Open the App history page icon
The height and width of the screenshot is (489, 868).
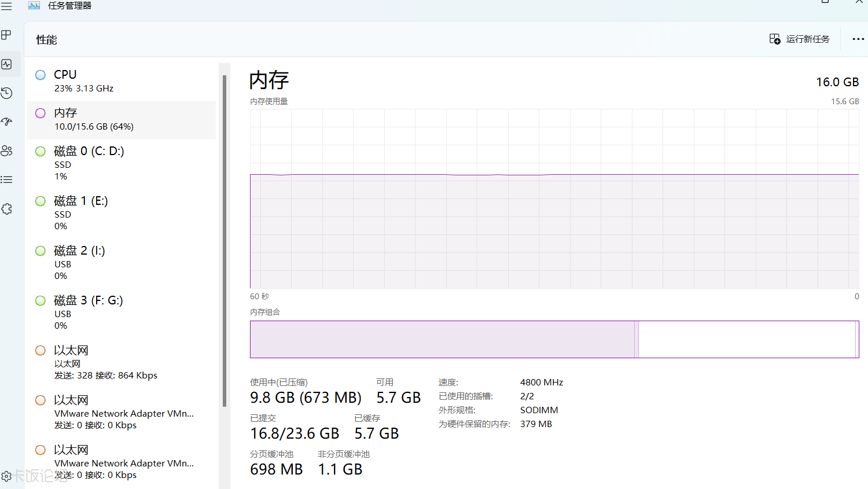pyautogui.click(x=6, y=93)
